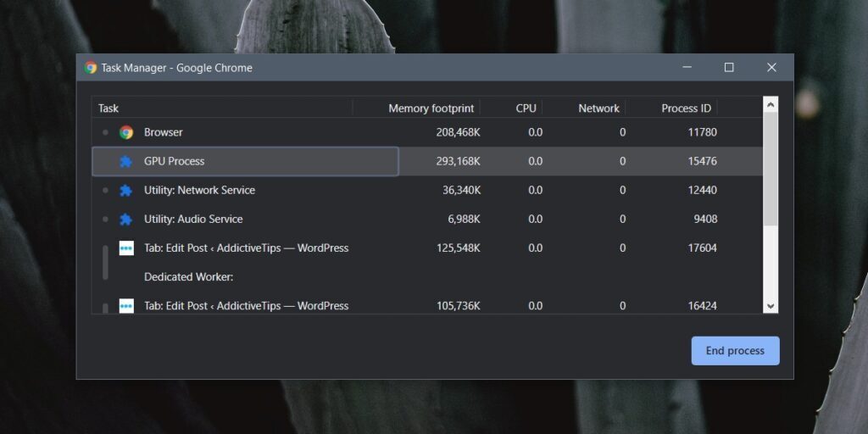Select the Dedicated Worker entry
Viewport: 868px width, 434px height.
tap(188, 277)
